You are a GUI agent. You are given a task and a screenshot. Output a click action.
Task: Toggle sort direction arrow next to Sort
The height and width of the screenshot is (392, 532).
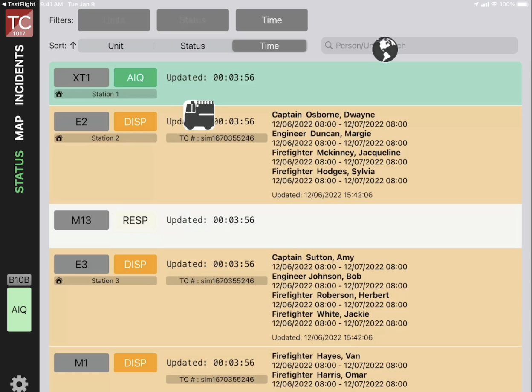pos(73,46)
